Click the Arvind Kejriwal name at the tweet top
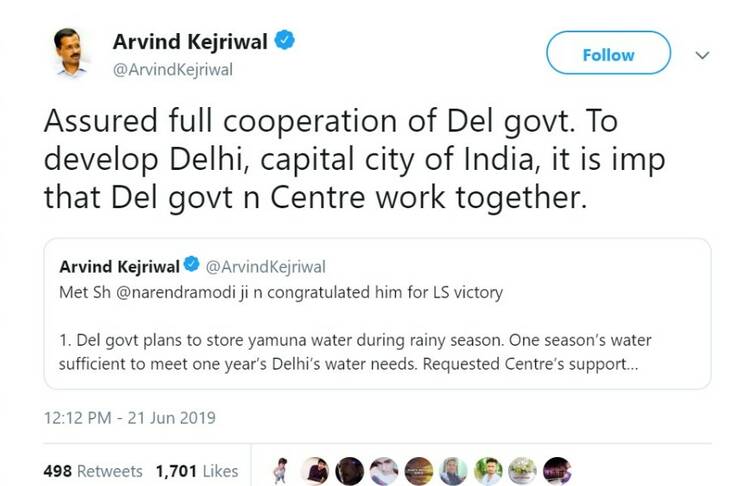The image size is (745, 486). (x=190, y=42)
